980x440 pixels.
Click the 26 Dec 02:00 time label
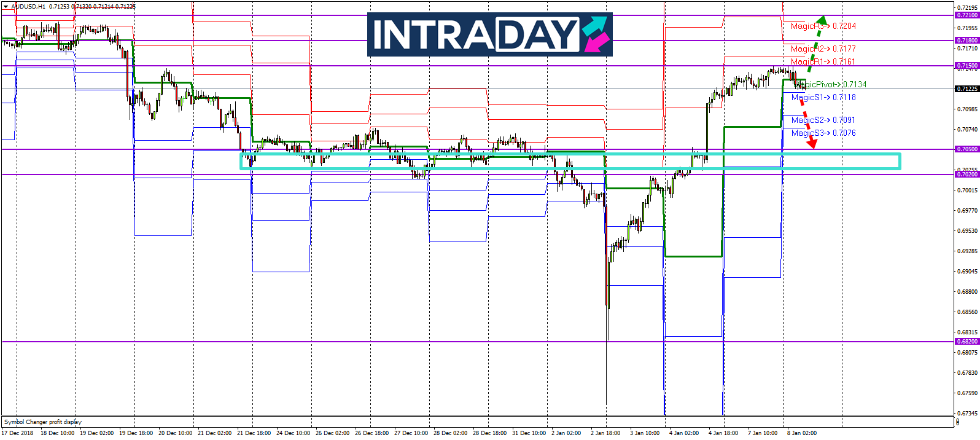click(x=332, y=433)
